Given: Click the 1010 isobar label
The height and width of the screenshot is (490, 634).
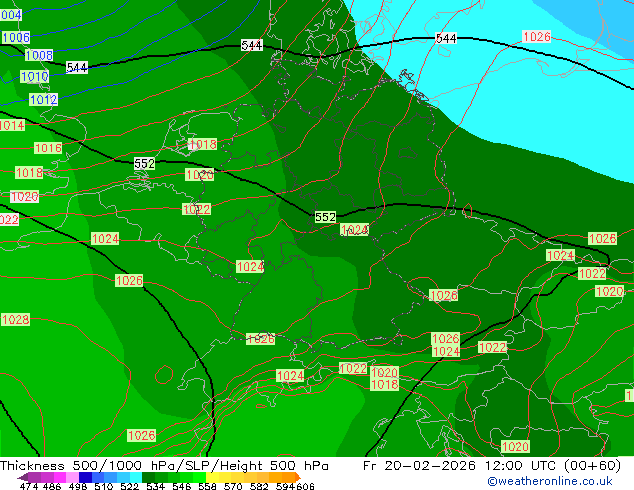Looking at the screenshot, I should [35, 76].
